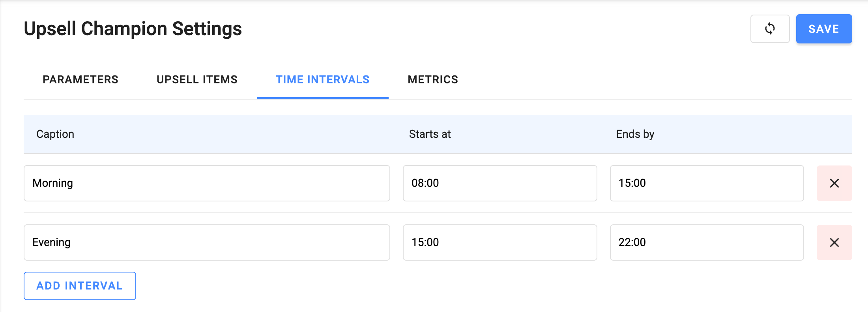Click the refresh/reset sync icon
The height and width of the screenshot is (312, 868).
(x=770, y=29)
